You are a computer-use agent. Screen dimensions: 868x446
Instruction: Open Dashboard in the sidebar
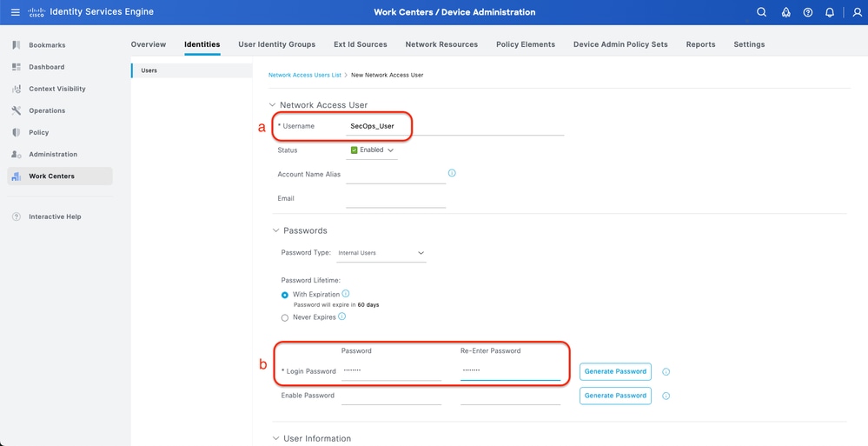[47, 67]
